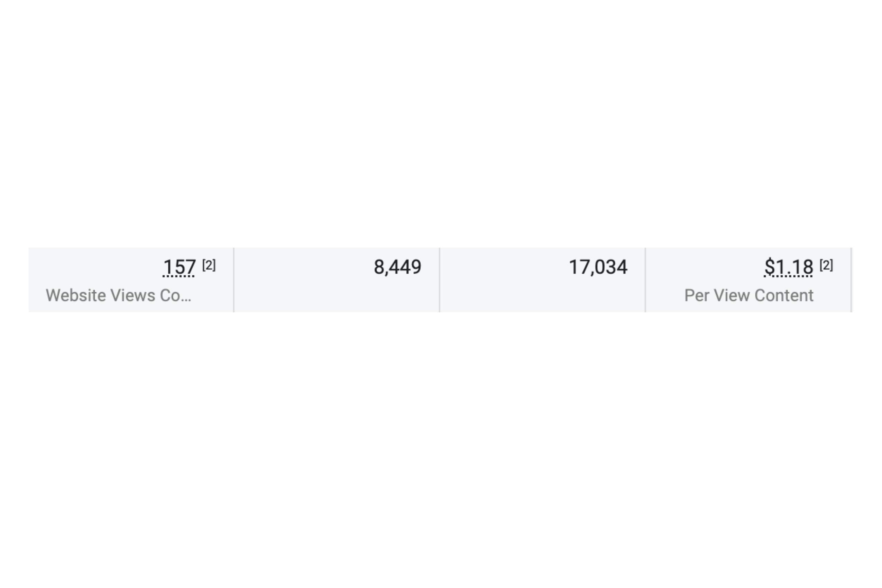
Task: Open footnote [2] beside the 157 value
Action: (x=209, y=265)
